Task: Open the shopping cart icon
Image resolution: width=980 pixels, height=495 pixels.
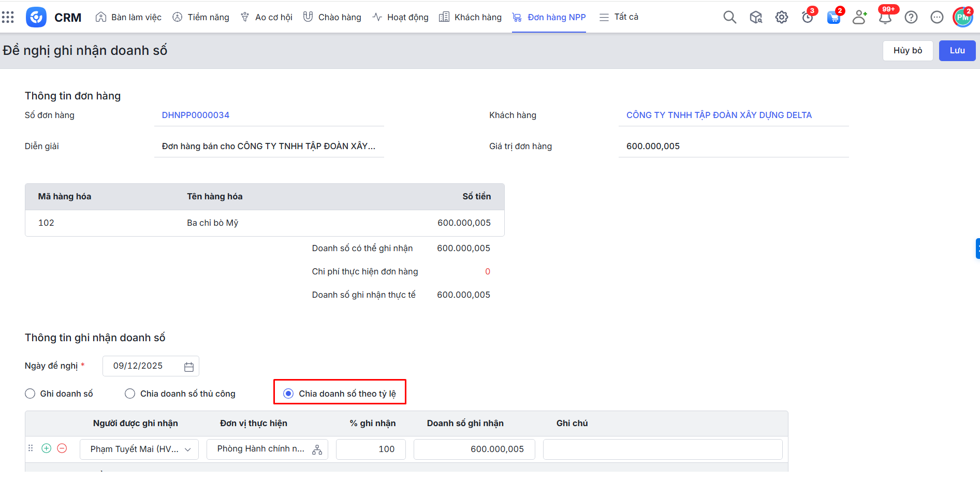Action: coord(833,18)
